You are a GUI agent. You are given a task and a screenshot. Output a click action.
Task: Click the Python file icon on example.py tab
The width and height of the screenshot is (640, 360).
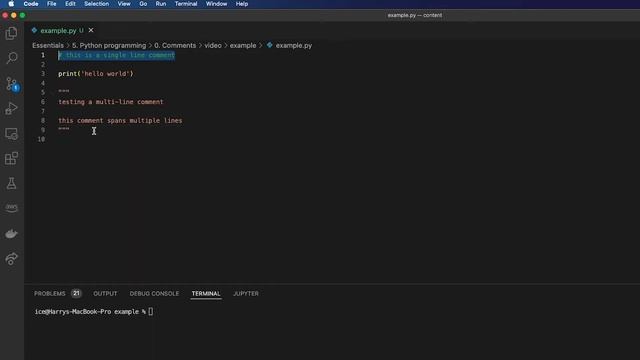[x=34, y=30]
